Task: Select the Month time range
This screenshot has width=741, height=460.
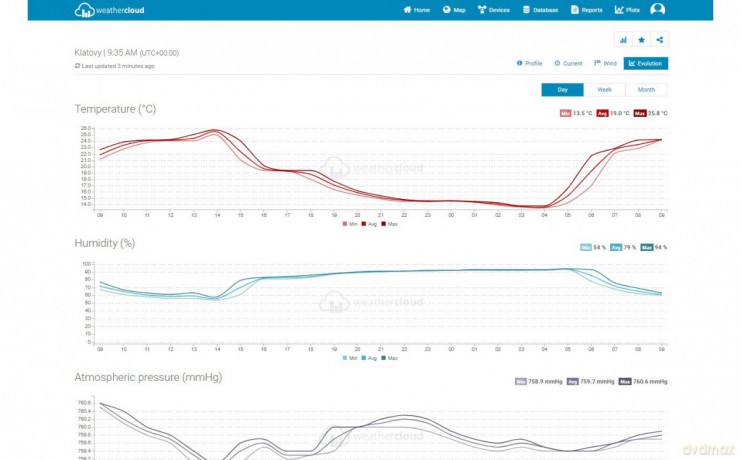Action: [646, 90]
